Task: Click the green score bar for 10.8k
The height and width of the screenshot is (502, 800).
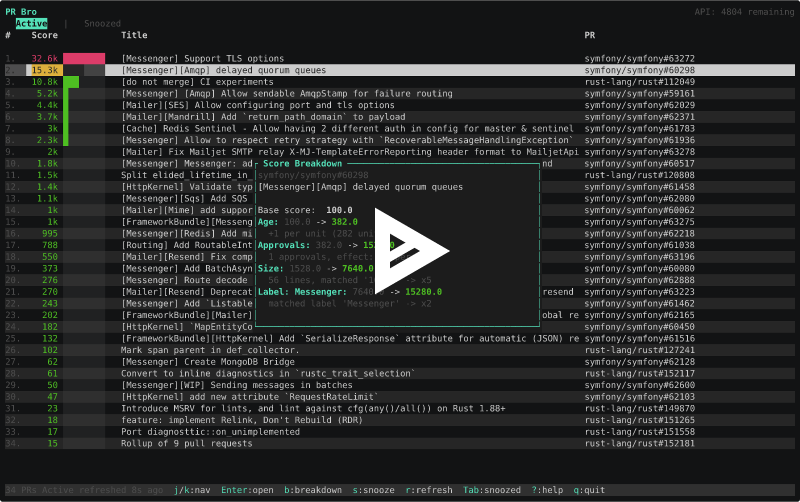Action: tap(71, 82)
